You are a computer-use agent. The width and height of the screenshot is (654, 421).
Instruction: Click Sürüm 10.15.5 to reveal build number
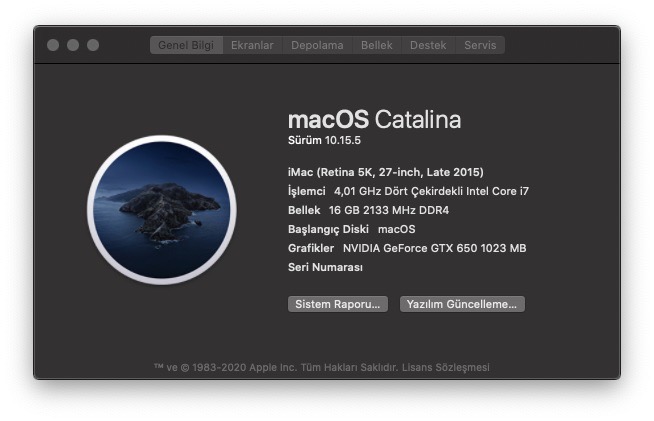click(325, 141)
